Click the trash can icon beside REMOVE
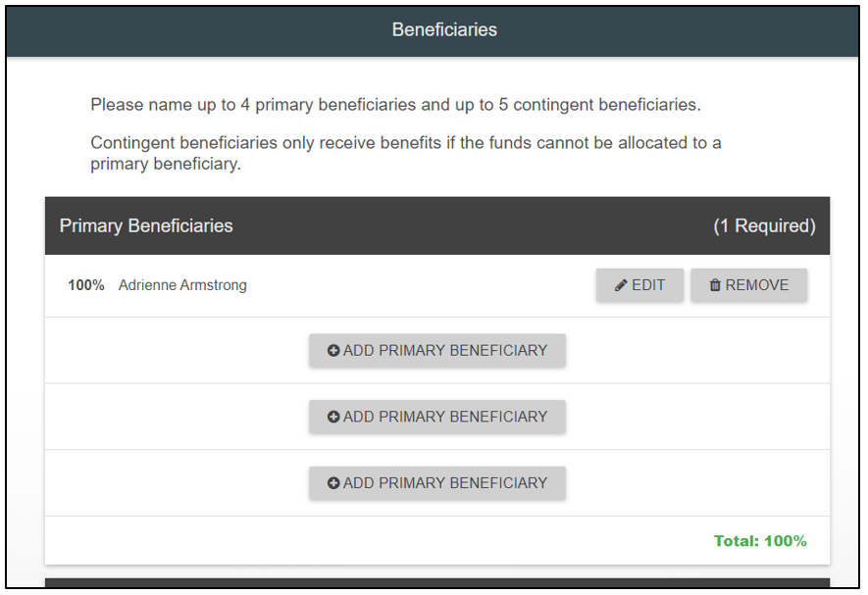 pos(715,285)
